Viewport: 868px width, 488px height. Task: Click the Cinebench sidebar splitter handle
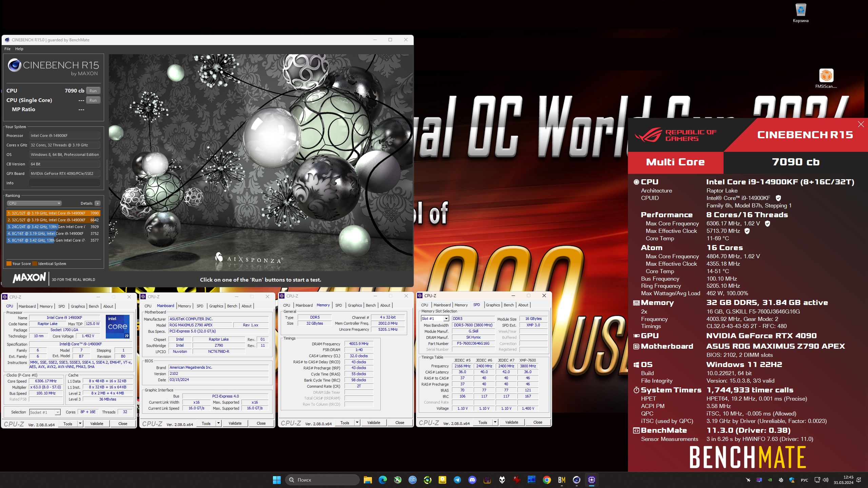click(x=107, y=169)
